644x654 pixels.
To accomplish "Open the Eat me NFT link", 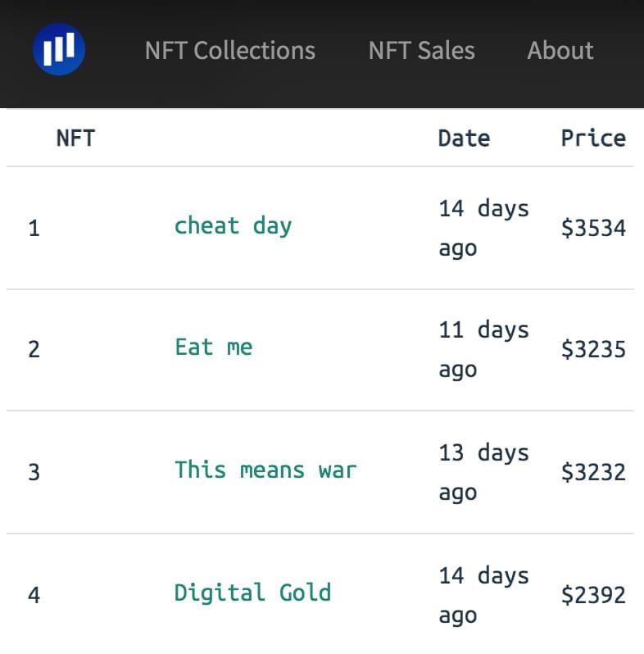I will (x=214, y=347).
